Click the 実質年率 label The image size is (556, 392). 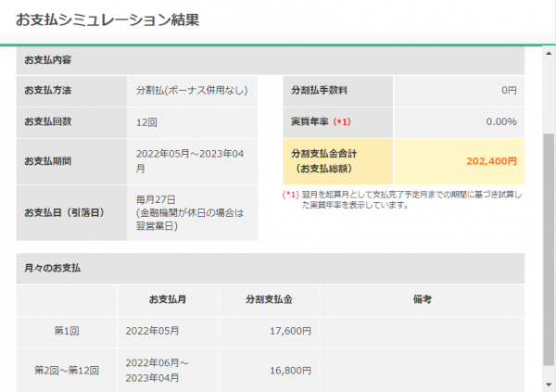pos(310,121)
